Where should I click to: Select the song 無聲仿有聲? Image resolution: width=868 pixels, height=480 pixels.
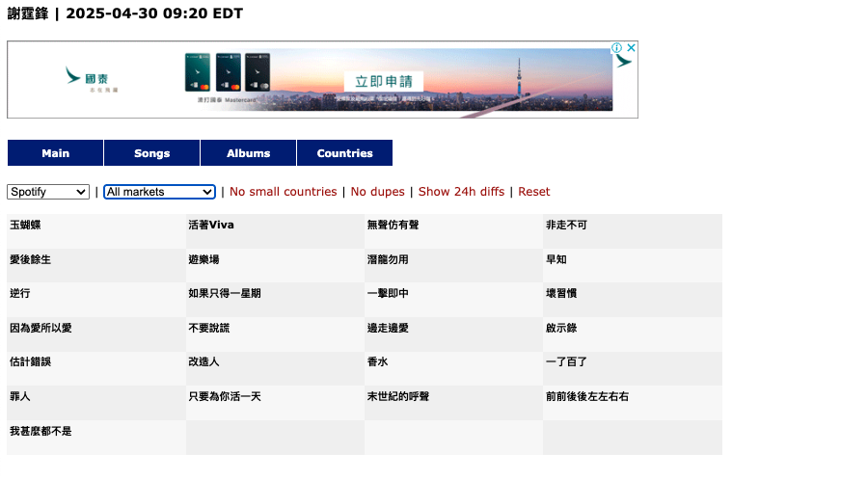pos(393,226)
